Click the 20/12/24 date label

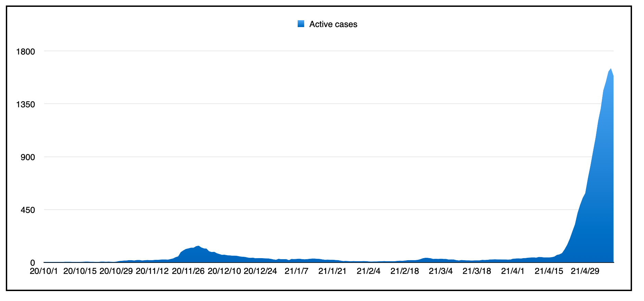tap(260, 271)
